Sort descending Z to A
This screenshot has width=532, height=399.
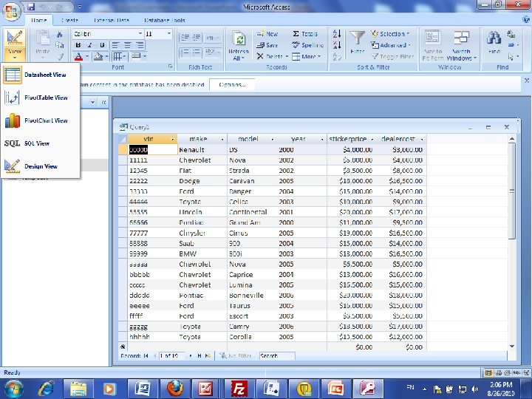[x=337, y=45]
